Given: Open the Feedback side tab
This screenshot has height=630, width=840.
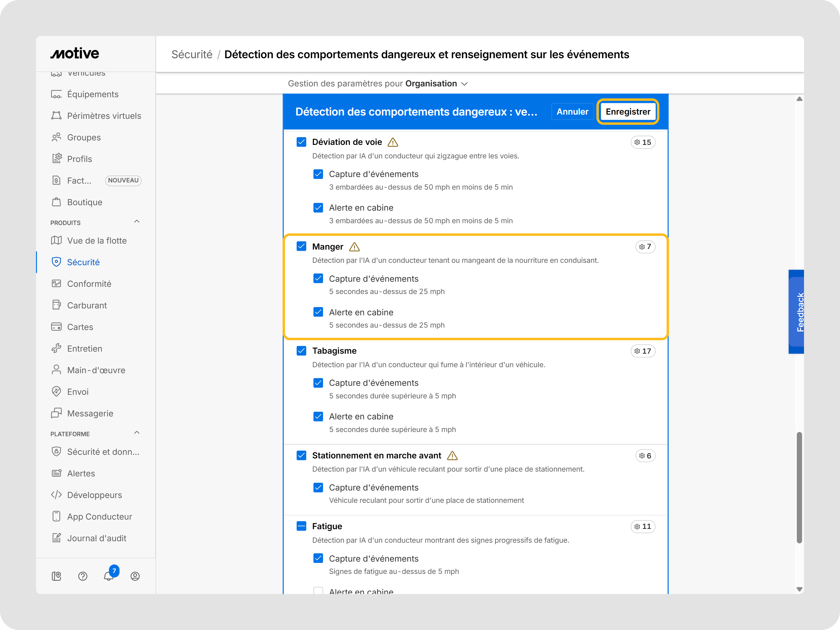Looking at the screenshot, I should [x=797, y=312].
